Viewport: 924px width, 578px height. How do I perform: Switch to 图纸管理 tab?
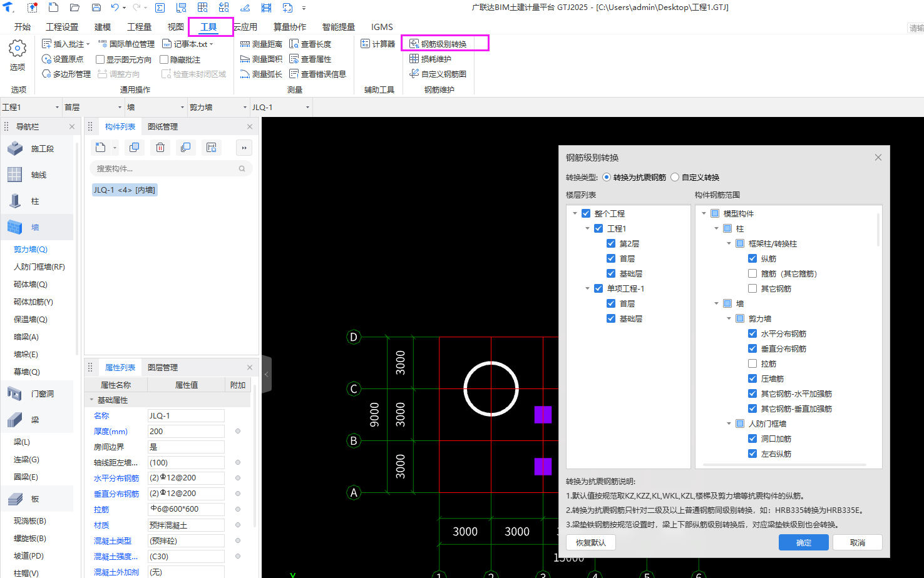163,126
